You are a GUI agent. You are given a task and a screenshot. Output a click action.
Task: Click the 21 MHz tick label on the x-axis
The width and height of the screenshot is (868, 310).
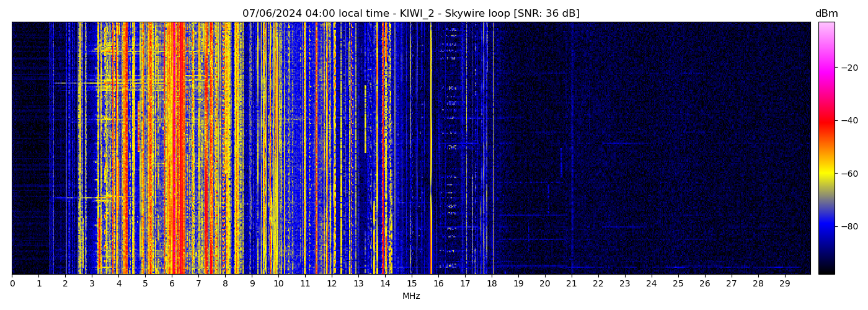(571, 283)
